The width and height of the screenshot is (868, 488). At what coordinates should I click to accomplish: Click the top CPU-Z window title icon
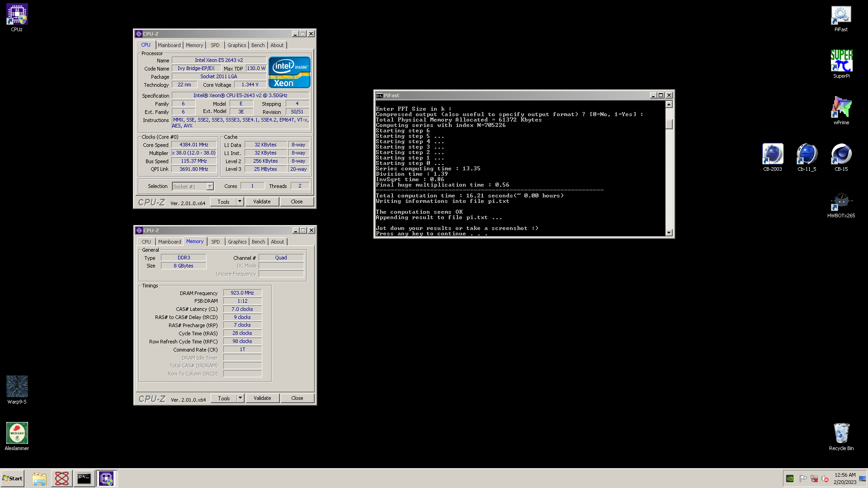[139, 34]
